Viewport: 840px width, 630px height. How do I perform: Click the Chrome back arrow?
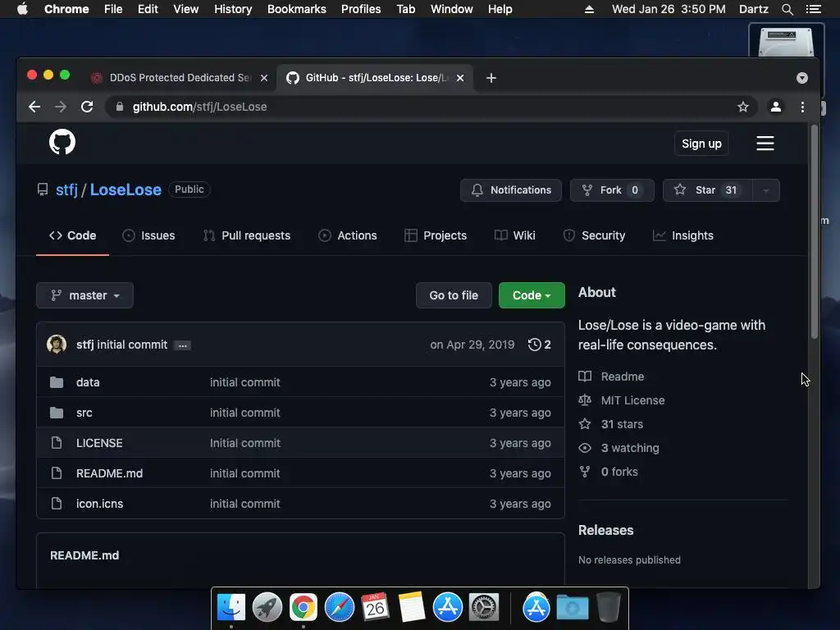34,107
